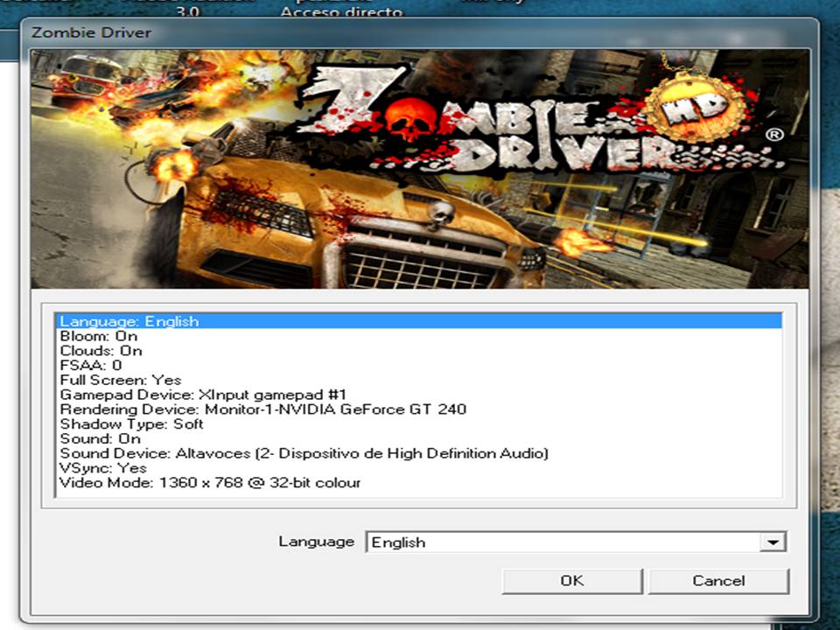This screenshot has width=840, height=630.
Task: Dismiss the dialog with Cancel button
Action: 718,581
